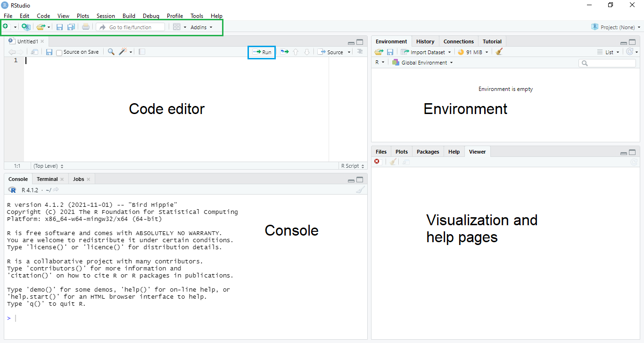Open the Addins dropdown
This screenshot has width=644, height=343.
tap(201, 27)
